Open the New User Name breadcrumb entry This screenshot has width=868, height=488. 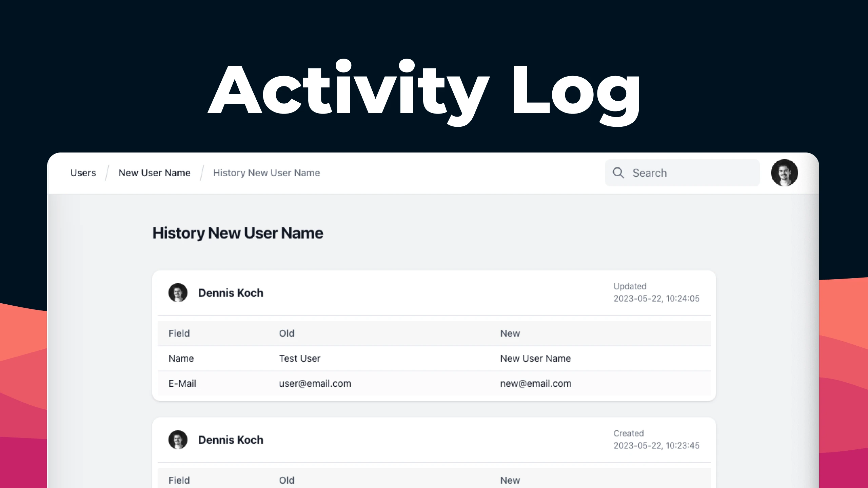(154, 173)
